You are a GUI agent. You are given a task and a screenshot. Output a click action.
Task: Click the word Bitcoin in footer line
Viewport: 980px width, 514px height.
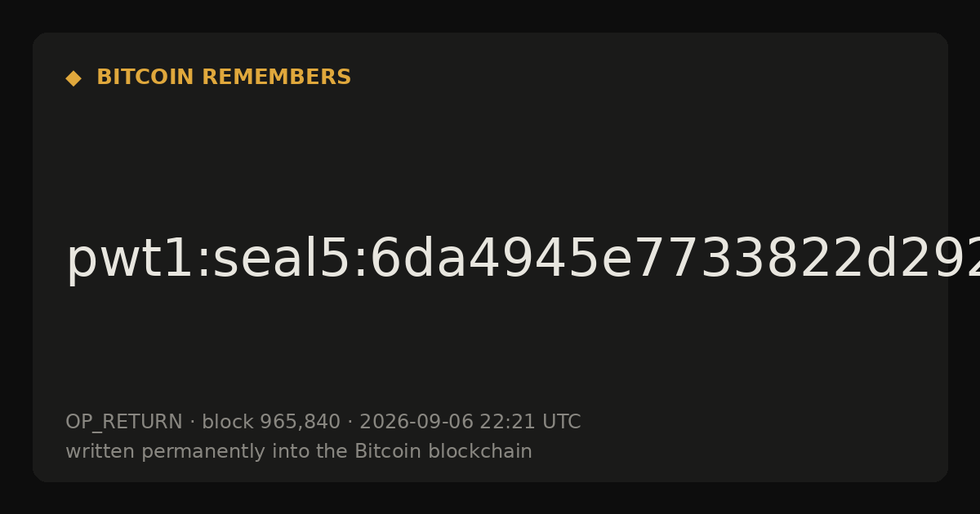pos(383,452)
